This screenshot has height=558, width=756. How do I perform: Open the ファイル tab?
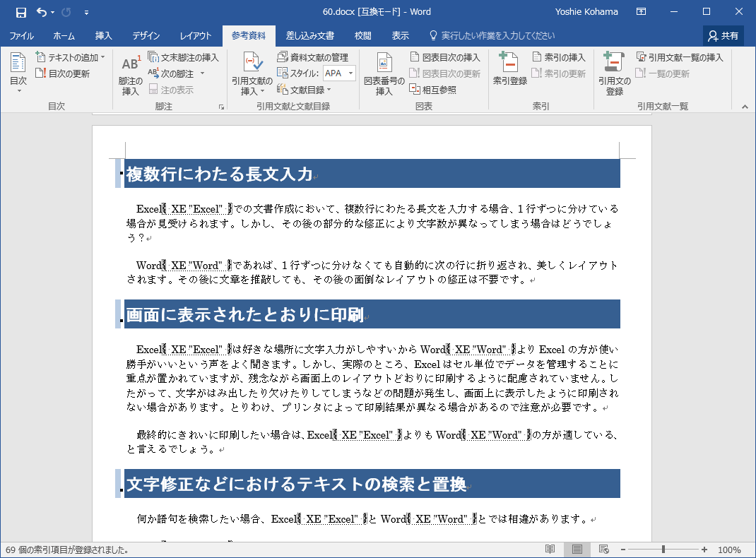click(x=21, y=35)
